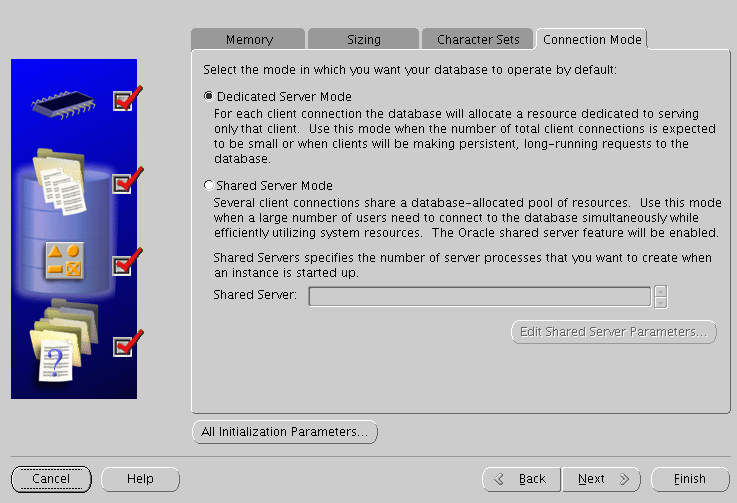Click the checkmark beside the shapes icon
The height and width of the screenshot is (503, 737).
pos(126,263)
